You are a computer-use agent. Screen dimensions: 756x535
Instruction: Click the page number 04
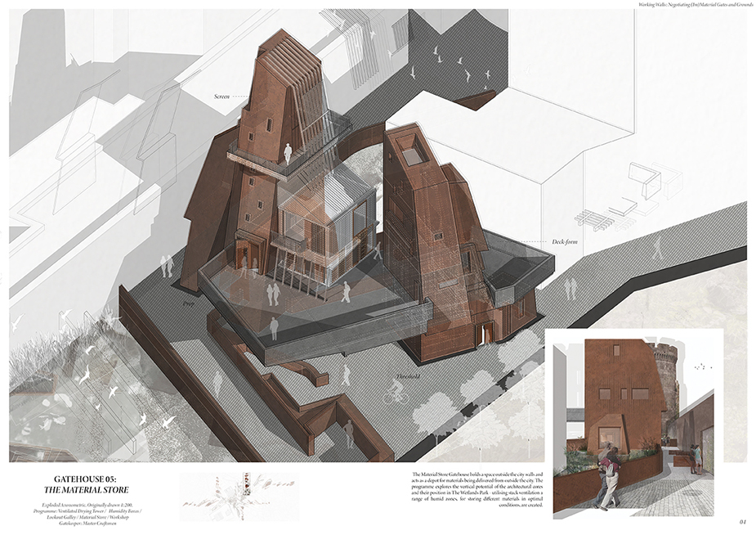(x=742, y=521)
